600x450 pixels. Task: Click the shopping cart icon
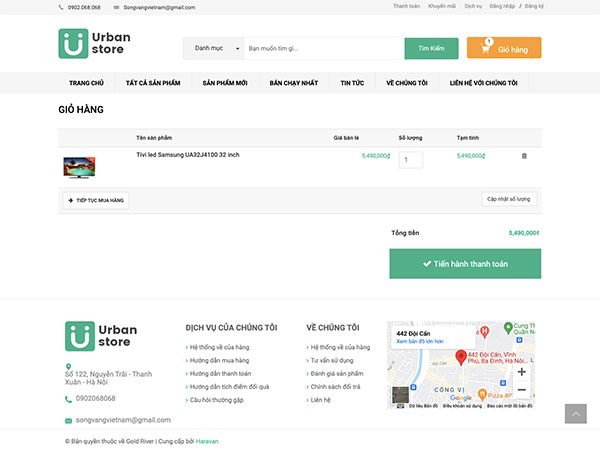485,49
